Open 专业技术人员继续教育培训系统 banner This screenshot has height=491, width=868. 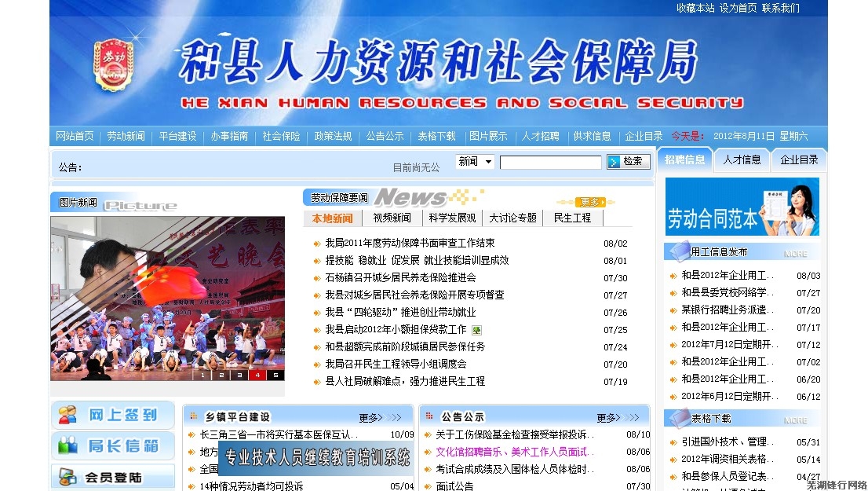(x=316, y=458)
